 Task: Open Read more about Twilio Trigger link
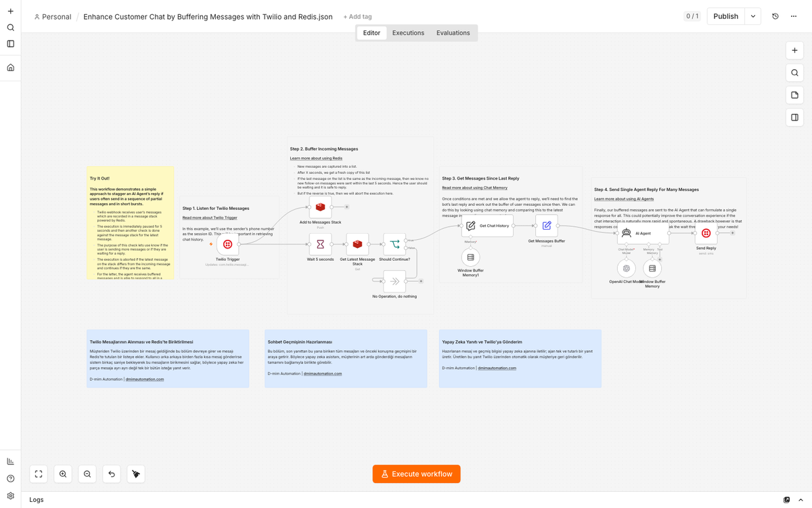(x=210, y=218)
